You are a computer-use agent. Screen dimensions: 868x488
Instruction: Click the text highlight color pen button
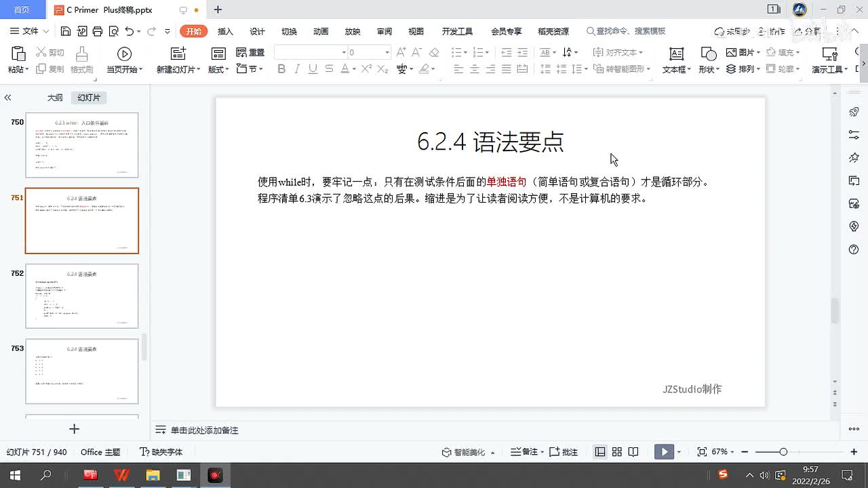(x=425, y=68)
